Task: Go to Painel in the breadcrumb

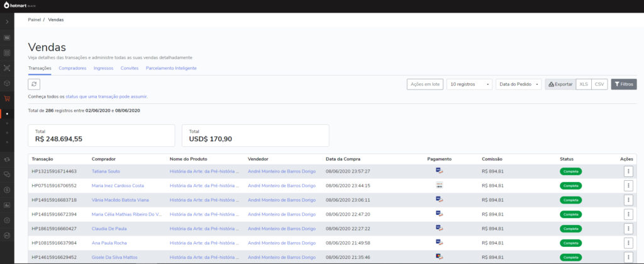Action: (x=35, y=20)
